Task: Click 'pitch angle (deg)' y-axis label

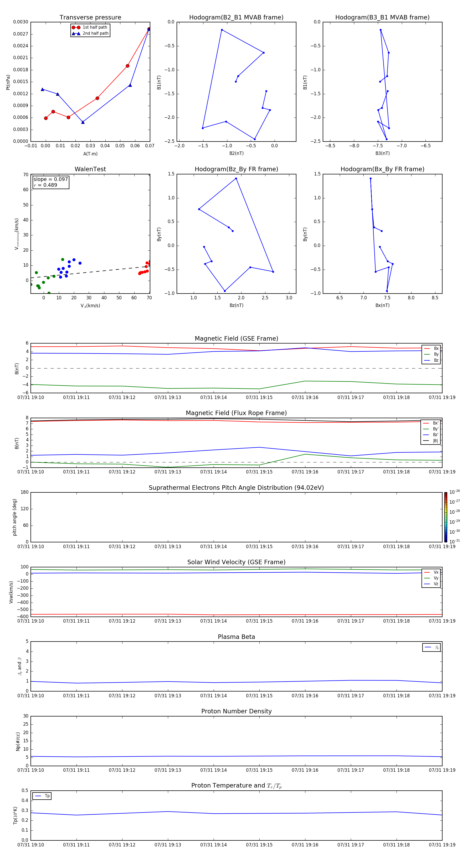Action: pyautogui.click(x=14, y=517)
